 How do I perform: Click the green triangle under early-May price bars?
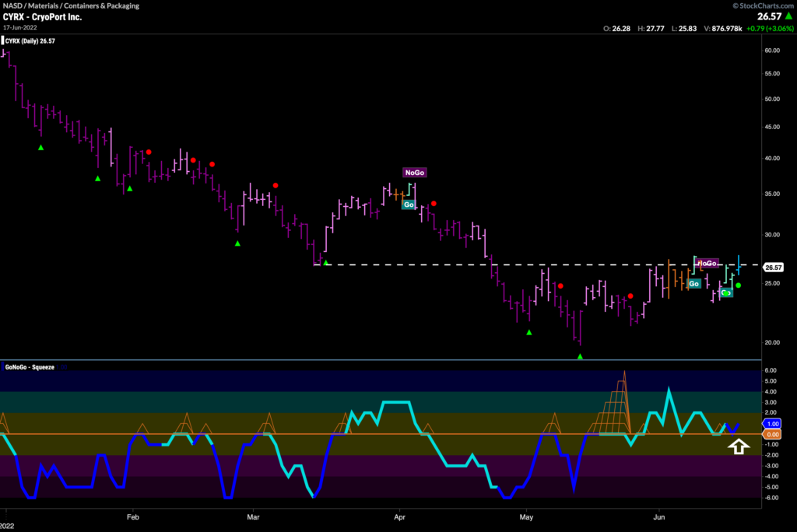[529, 332]
